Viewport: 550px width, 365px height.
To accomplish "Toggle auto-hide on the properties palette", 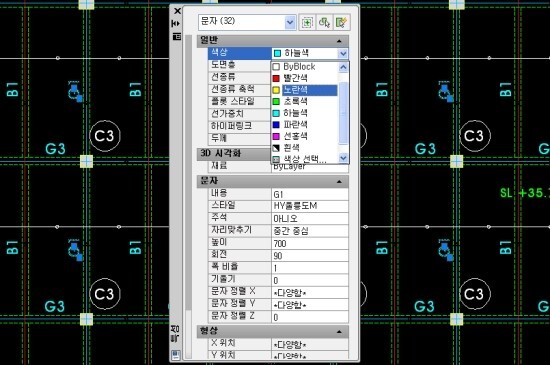I will point(176,23).
